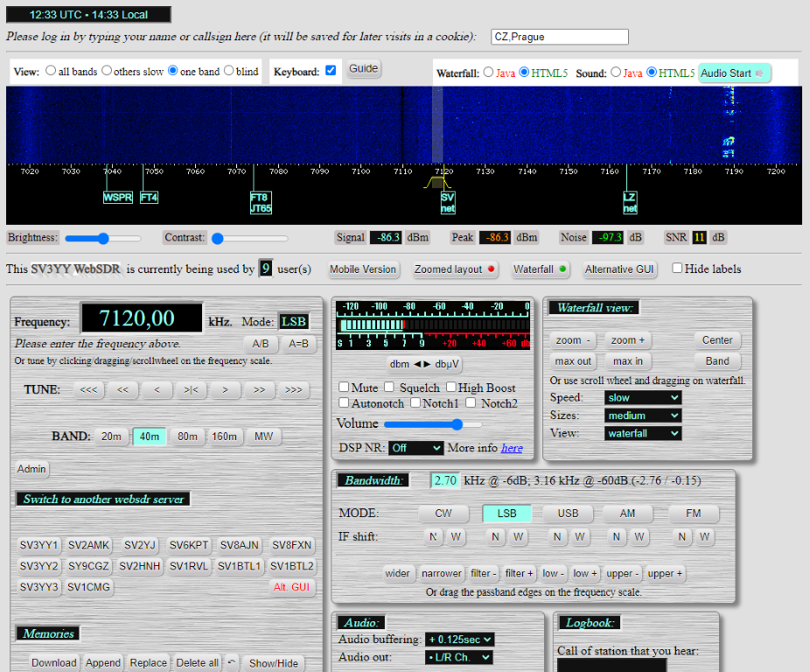Click the red Alt. GUI button
This screenshot has height=672, width=810.
pos(291,587)
